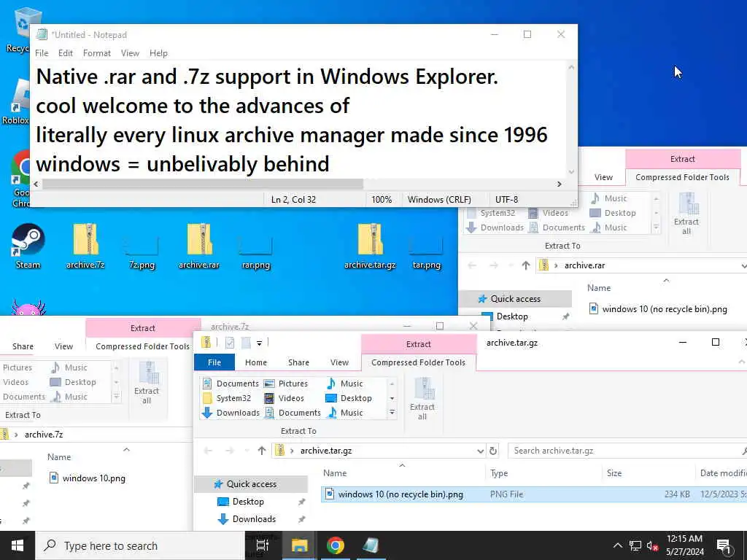Select Quick access in archive.rar navigation pane
This screenshot has height=560, width=747.
click(x=515, y=298)
